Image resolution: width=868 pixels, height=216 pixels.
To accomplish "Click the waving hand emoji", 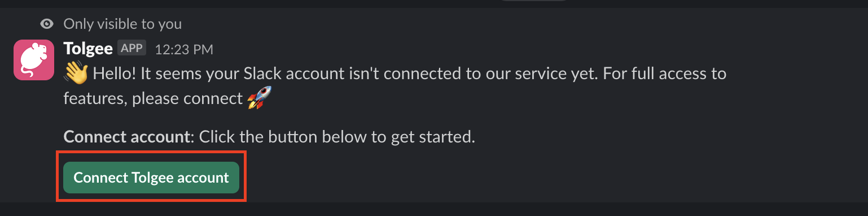I will tap(76, 74).
